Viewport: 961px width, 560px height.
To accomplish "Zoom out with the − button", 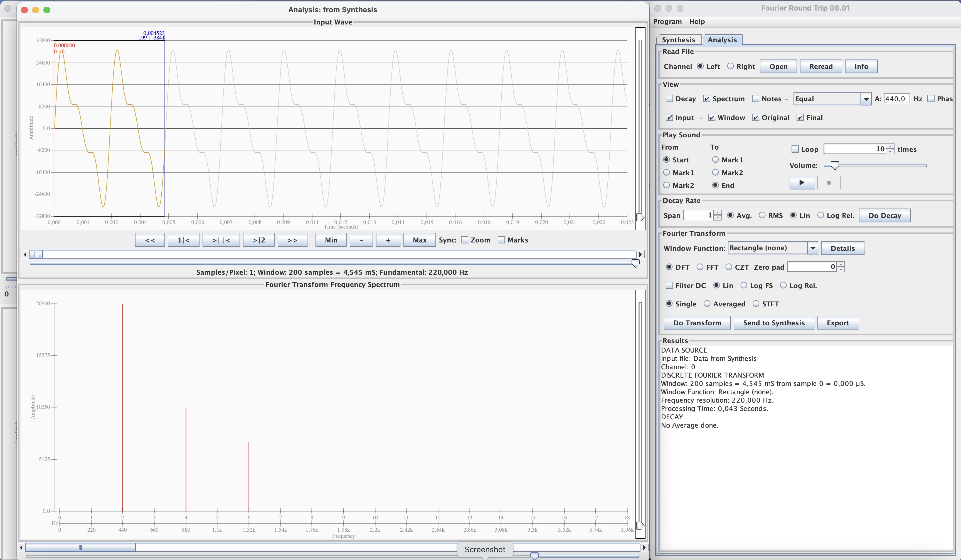I will click(361, 240).
